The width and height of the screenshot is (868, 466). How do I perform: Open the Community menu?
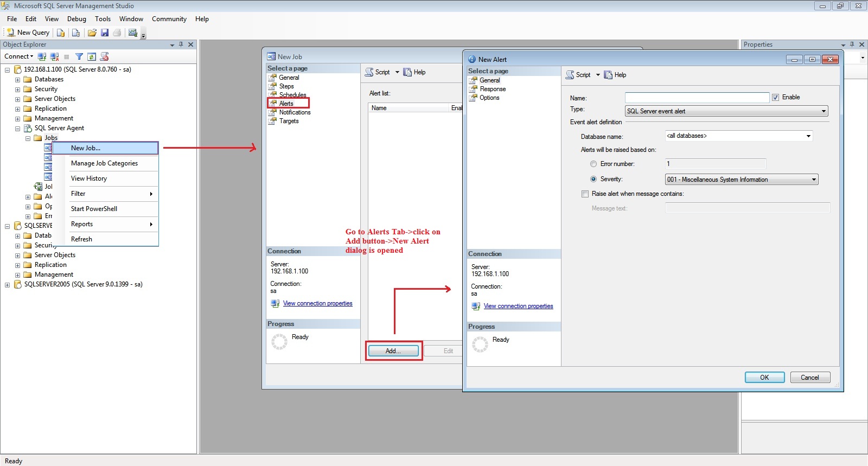[x=169, y=19]
